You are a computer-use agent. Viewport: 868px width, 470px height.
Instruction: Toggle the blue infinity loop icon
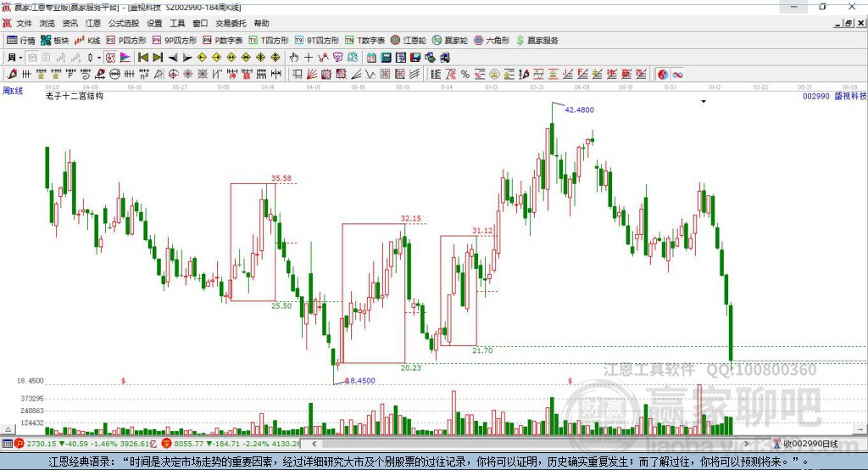(x=677, y=75)
